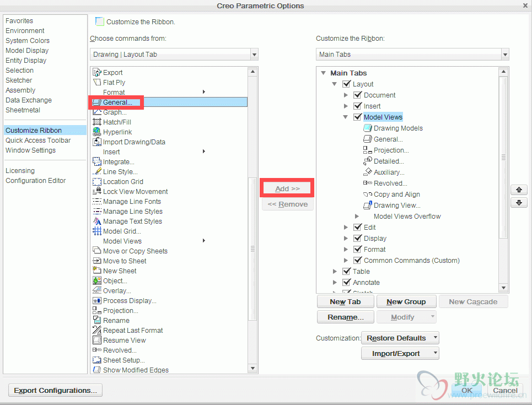Expand the Model Views Overflow node

(x=357, y=216)
